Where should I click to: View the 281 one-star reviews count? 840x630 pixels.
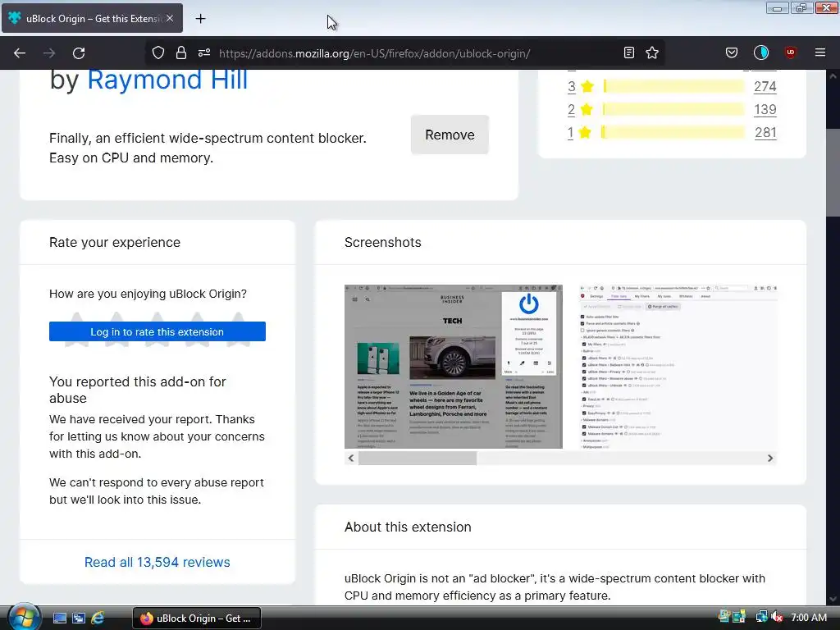765,132
